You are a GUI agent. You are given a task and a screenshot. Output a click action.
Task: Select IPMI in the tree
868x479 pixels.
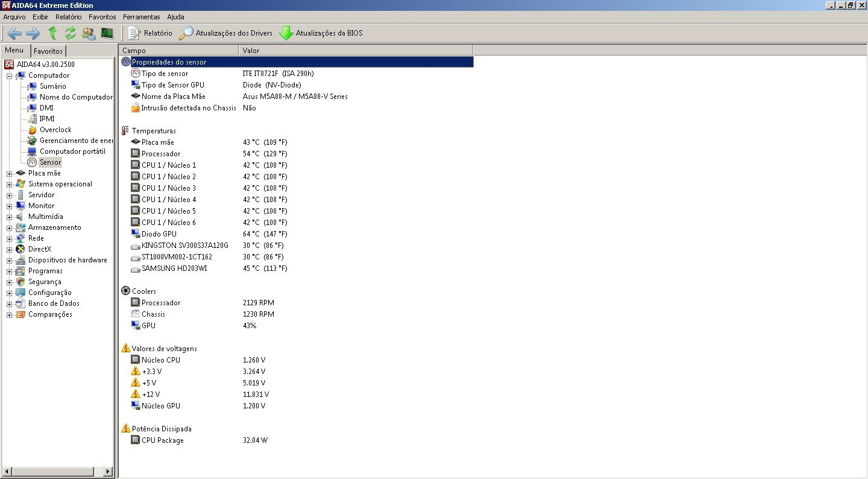pyautogui.click(x=47, y=119)
